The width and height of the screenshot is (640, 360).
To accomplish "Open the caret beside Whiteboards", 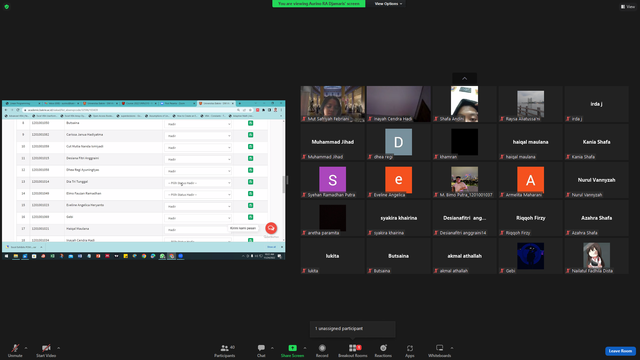I will click(452, 348).
